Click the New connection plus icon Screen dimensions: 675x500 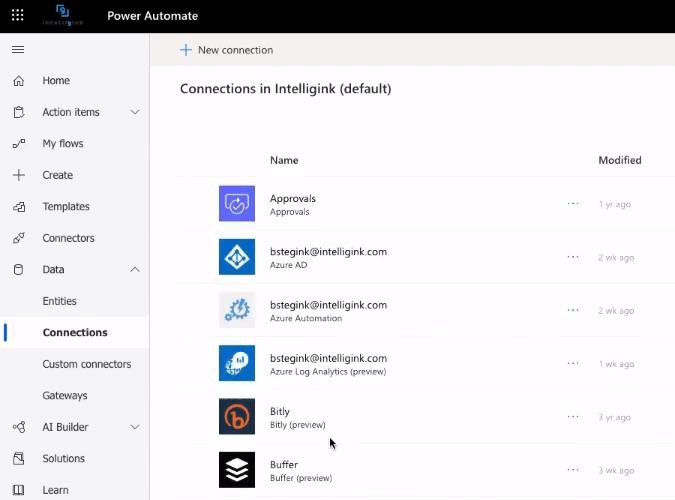tap(186, 50)
